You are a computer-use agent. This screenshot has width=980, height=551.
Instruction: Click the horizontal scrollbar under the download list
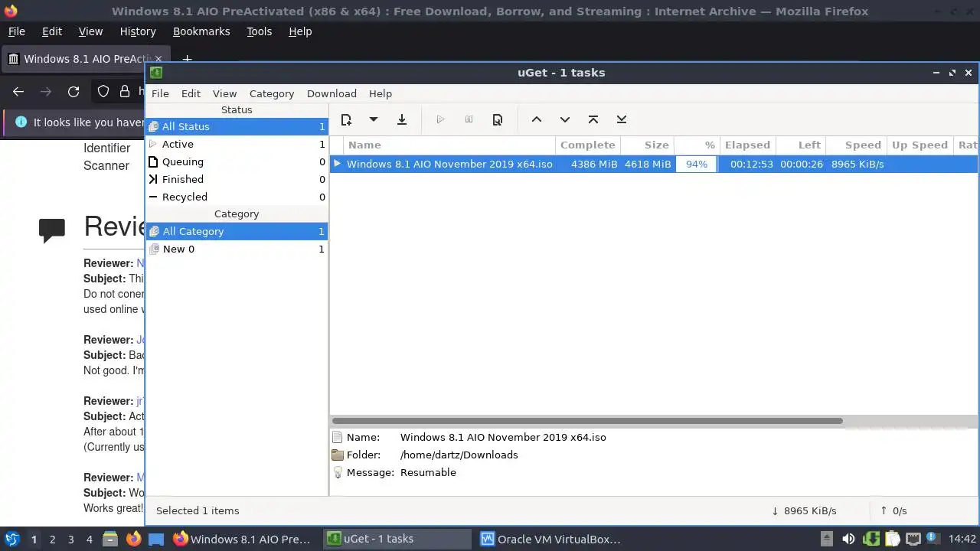point(587,421)
